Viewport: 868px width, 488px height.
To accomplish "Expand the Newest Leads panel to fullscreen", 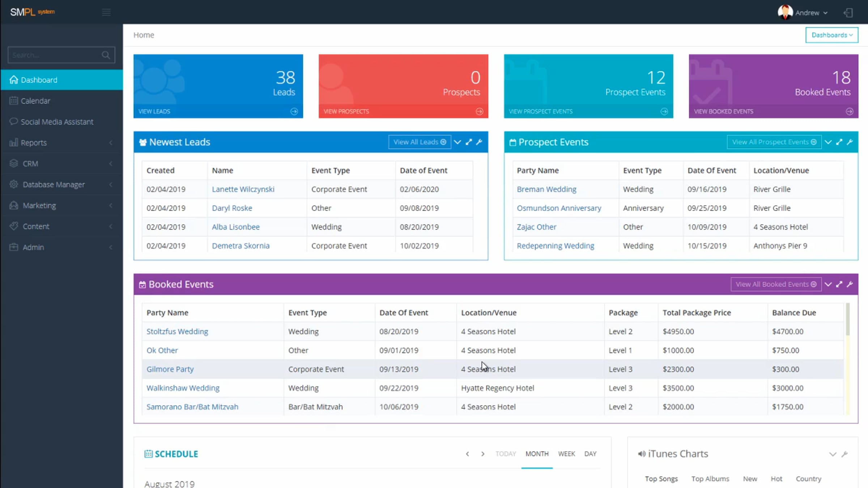I will point(469,142).
